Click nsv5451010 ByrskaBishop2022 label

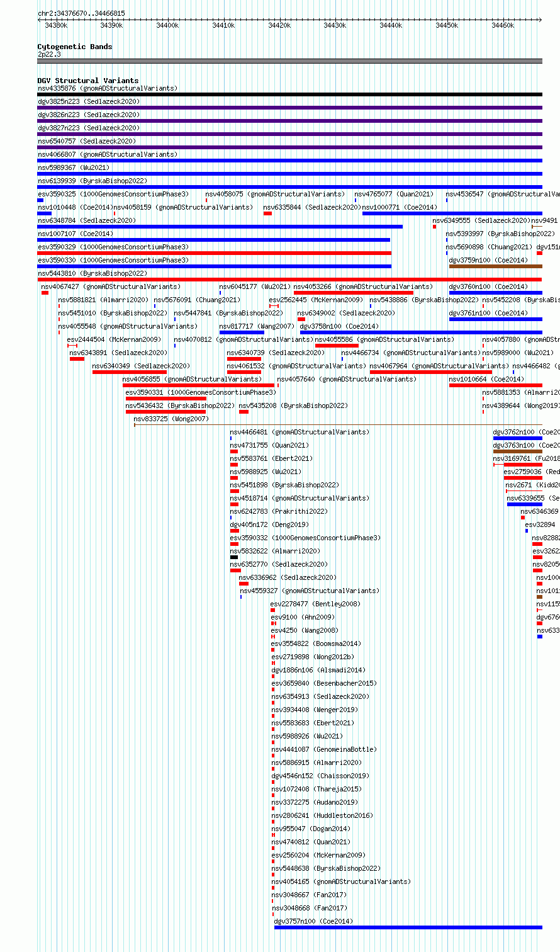pyautogui.click(x=113, y=313)
